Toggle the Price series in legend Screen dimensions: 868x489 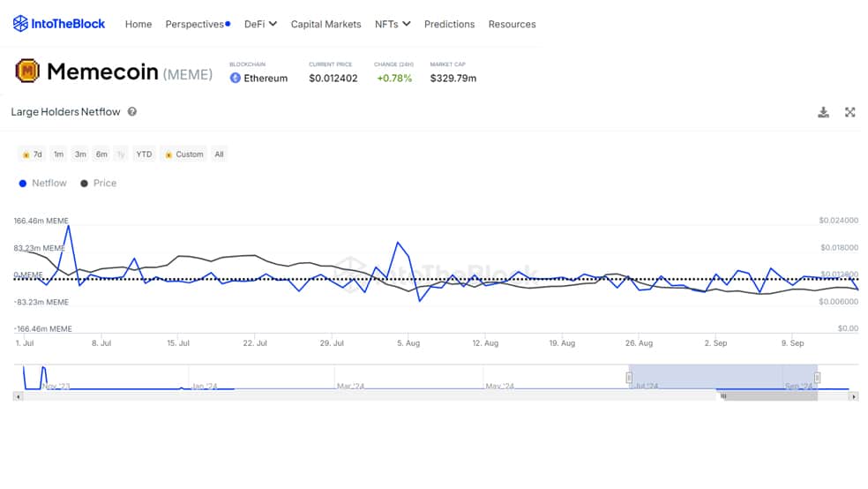tap(99, 184)
